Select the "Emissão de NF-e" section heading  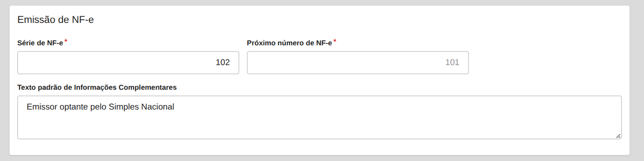point(56,20)
